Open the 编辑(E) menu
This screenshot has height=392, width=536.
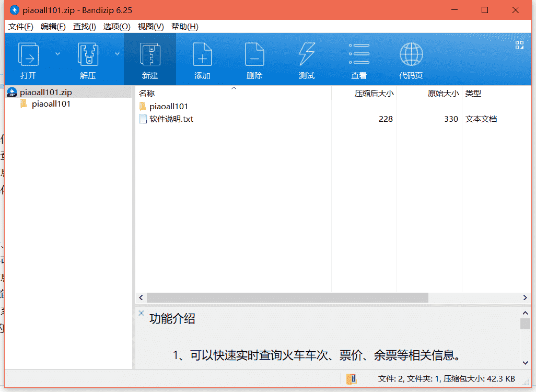(x=53, y=27)
